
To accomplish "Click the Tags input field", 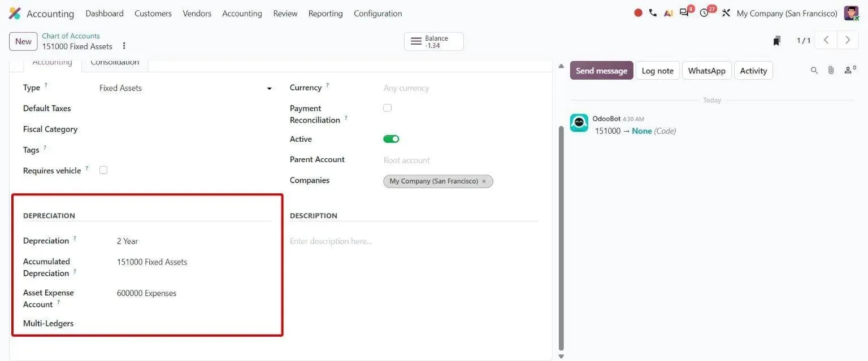I will click(x=185, y=150).
